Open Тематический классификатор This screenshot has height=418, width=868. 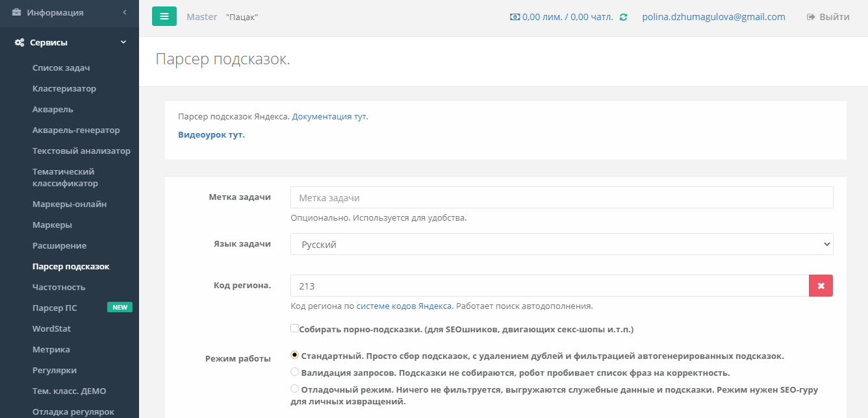coord(65,178)
